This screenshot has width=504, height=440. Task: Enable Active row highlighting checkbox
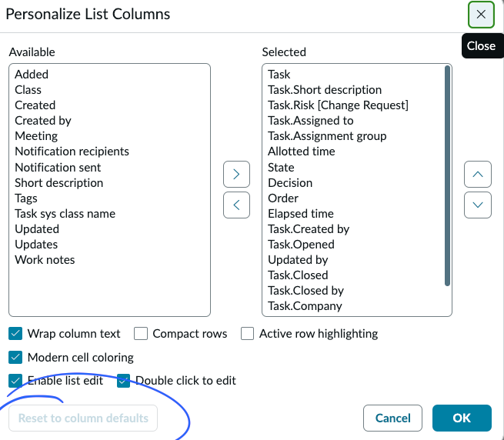click(x=247, y=334)
